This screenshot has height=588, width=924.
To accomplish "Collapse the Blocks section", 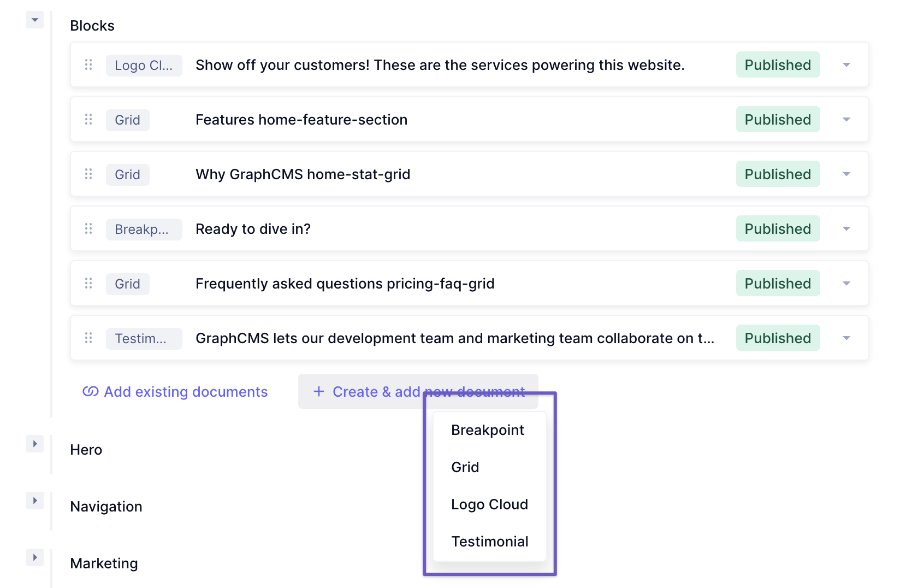I will [35, 20].
